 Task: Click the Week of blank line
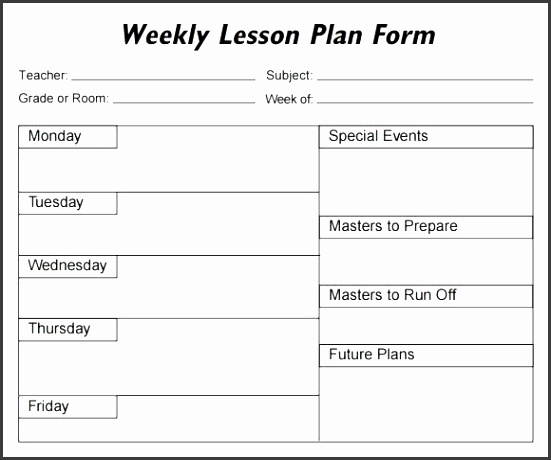(425, 102)
